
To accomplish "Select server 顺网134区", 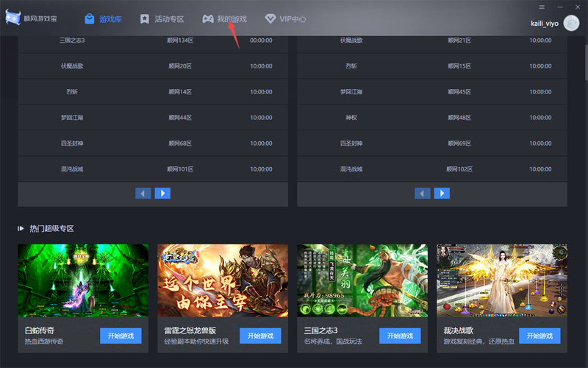I will point(180,40).
